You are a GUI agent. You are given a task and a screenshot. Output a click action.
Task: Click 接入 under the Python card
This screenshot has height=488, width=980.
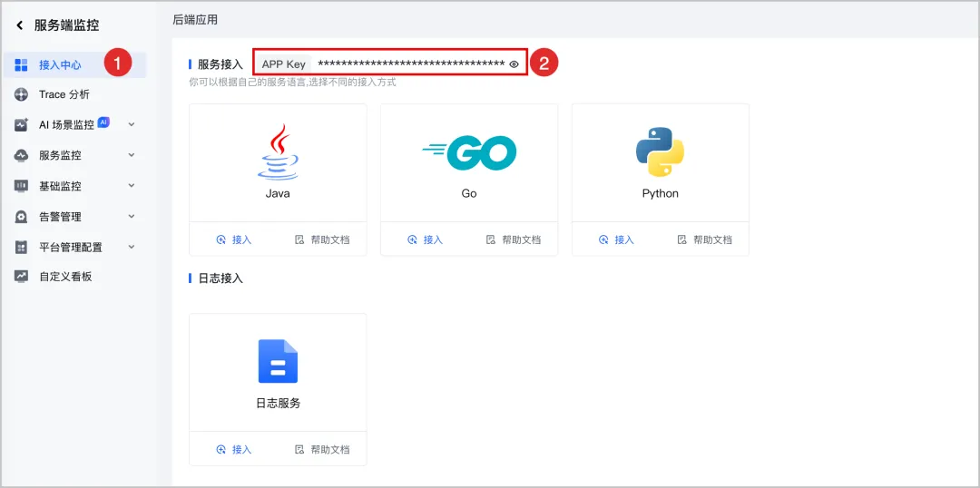click(616, 239)
